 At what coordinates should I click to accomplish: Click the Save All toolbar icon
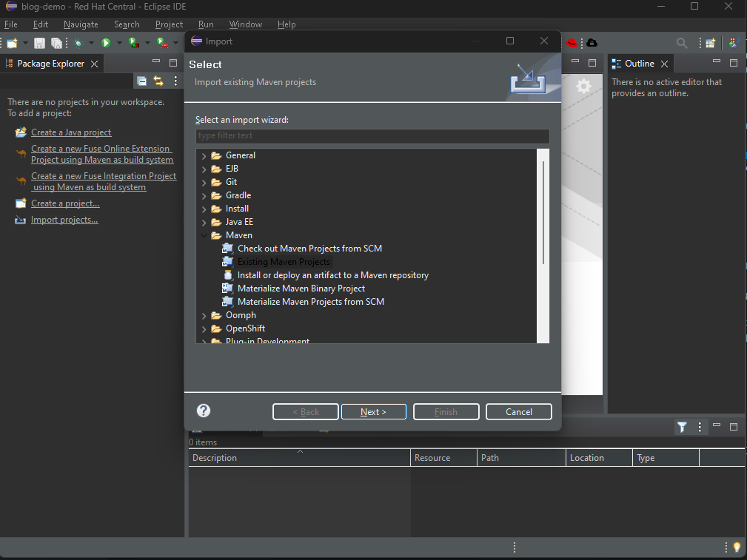tap(56, 44)
